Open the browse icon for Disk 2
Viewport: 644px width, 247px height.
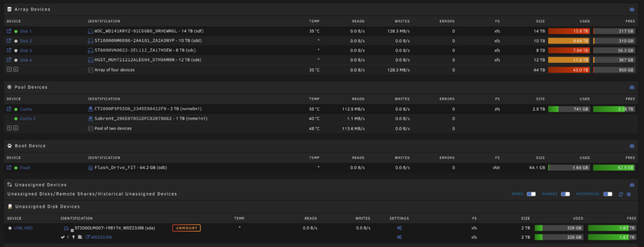(x=9, y=41)
